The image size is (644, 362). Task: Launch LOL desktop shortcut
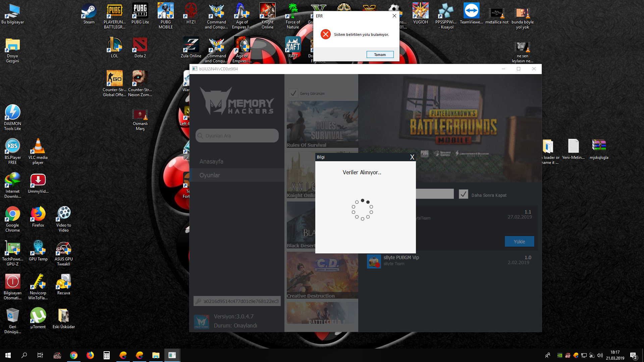pos(114,48)
